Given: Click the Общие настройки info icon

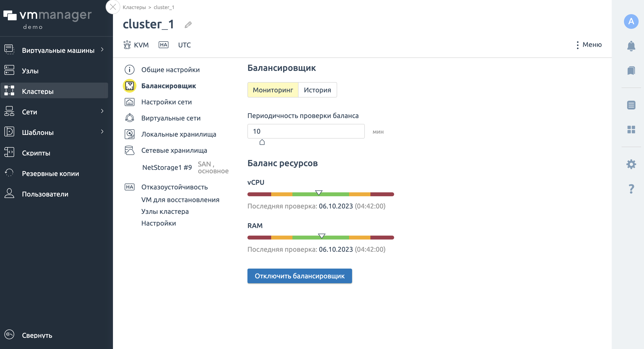Looking at the screenshot, I should pos(130,70).
